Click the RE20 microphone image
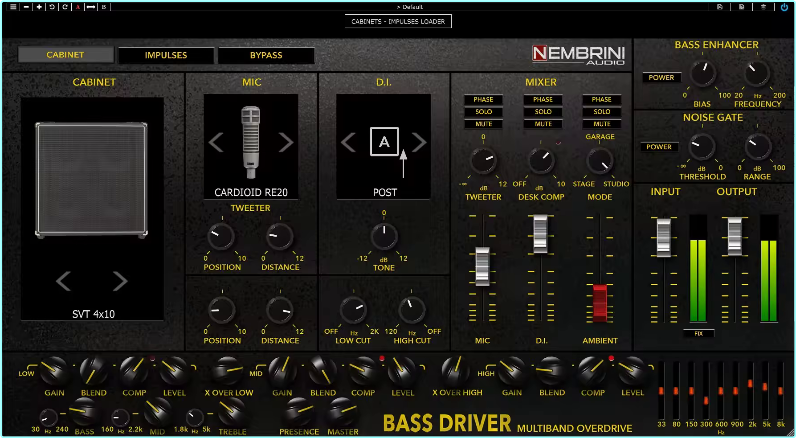This screenshot has height=438, width=796. tap(251, 142)
